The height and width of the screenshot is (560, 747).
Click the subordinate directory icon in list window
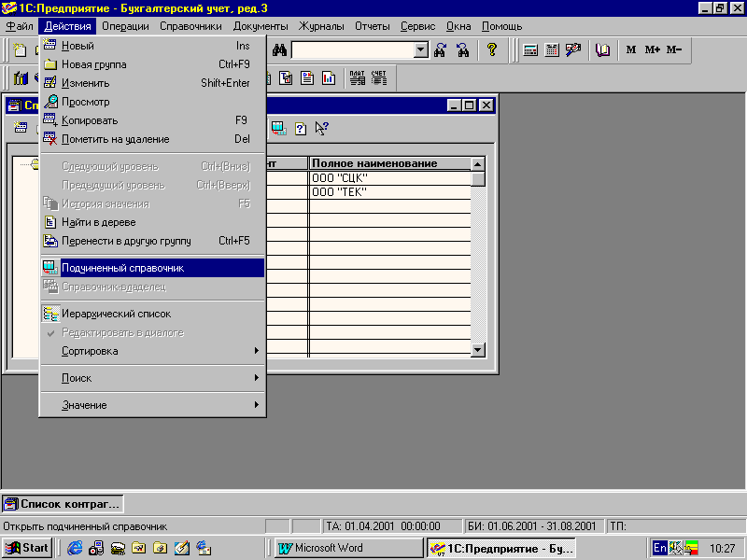click(278, 128)
